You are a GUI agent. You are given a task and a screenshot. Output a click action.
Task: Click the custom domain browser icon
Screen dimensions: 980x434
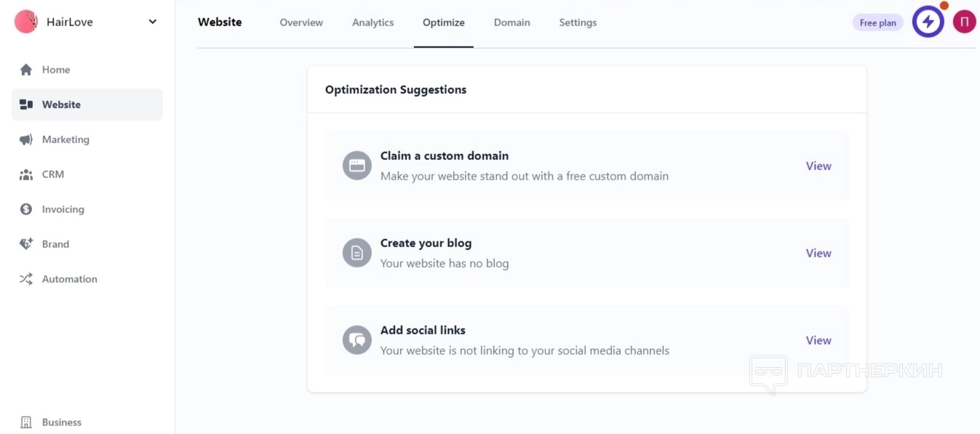pyautogui.click(x=357, y=166)
